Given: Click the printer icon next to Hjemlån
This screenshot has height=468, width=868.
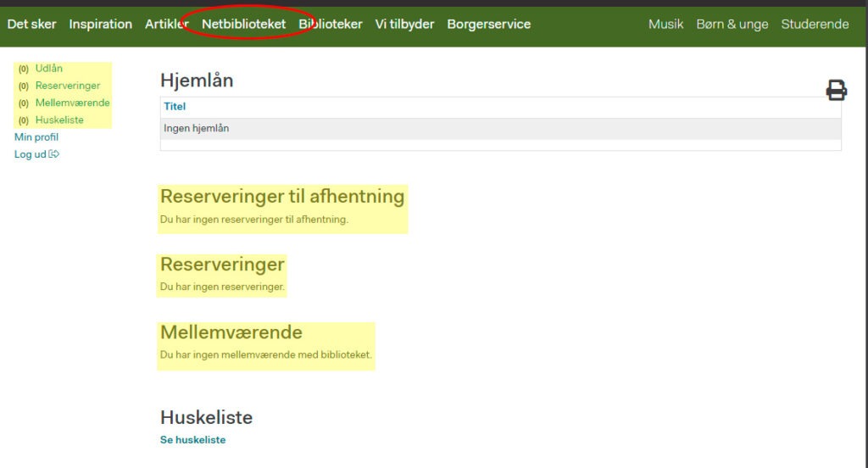Looking at the screenshot, I should point(836,90).
